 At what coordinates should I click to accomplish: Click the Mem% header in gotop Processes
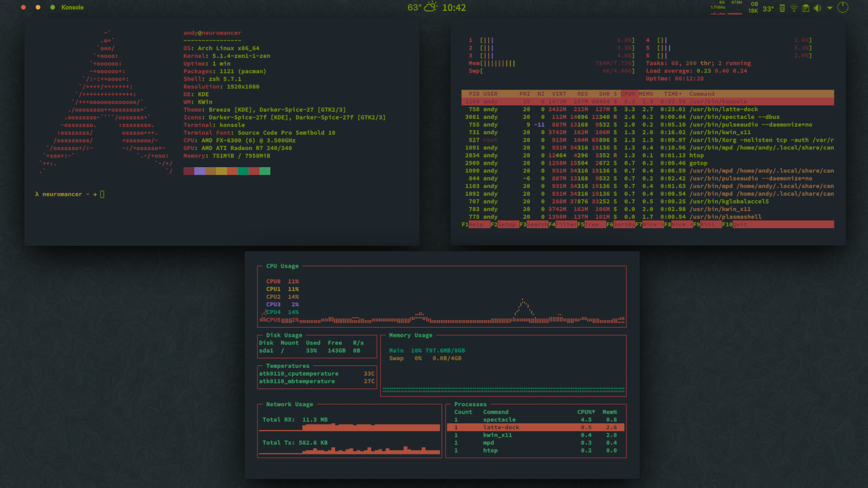pyautogui.click(x=610, y=412)
